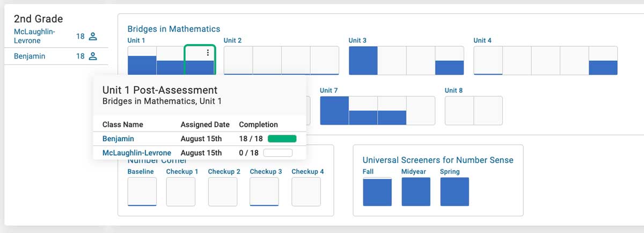
Task: Click the student icon beside Benjamin class
Action: [x=93, y=56]
